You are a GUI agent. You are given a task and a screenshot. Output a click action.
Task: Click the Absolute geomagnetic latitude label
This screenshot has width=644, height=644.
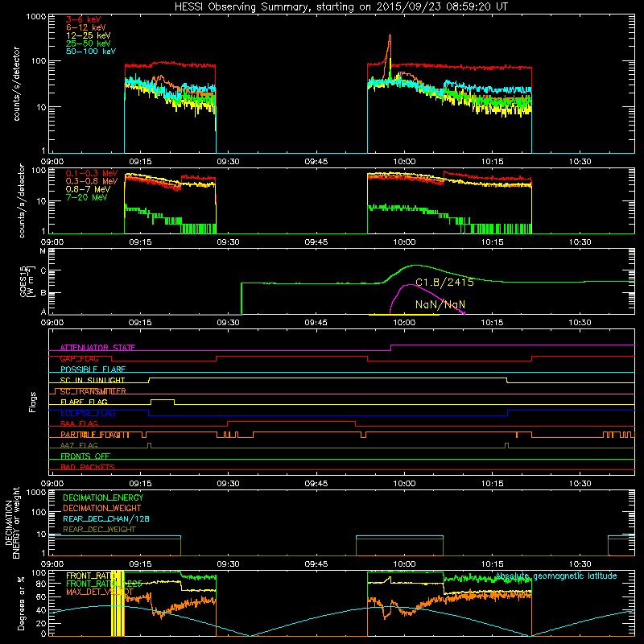click(556, 576)
